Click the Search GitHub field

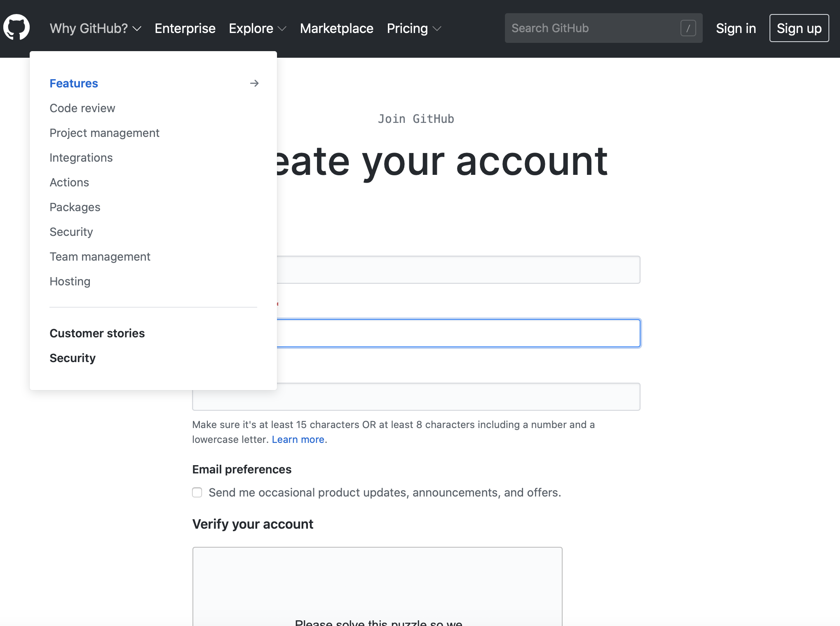click(x=594, y=28)
